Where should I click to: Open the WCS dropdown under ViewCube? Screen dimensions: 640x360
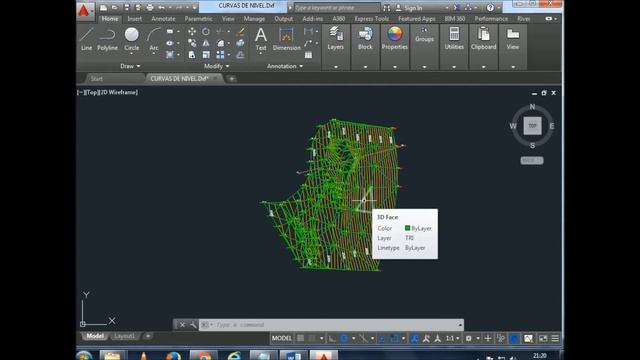tap(532, 160)
